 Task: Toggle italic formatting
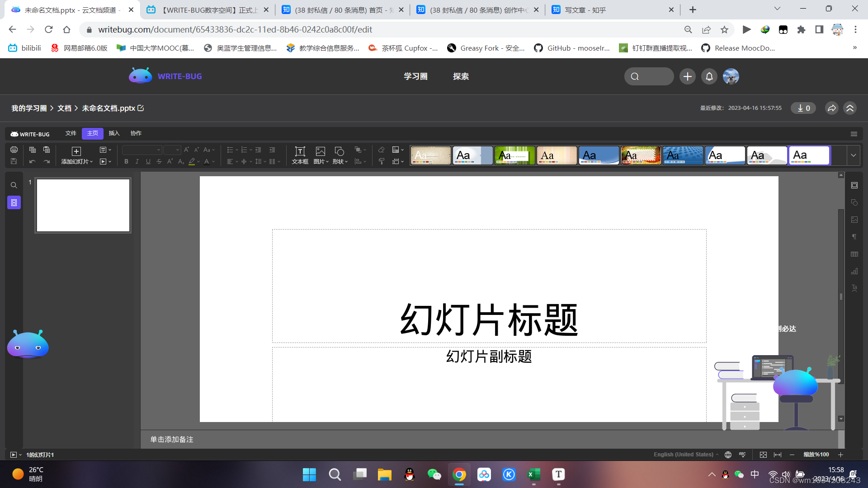click(137, 161)
